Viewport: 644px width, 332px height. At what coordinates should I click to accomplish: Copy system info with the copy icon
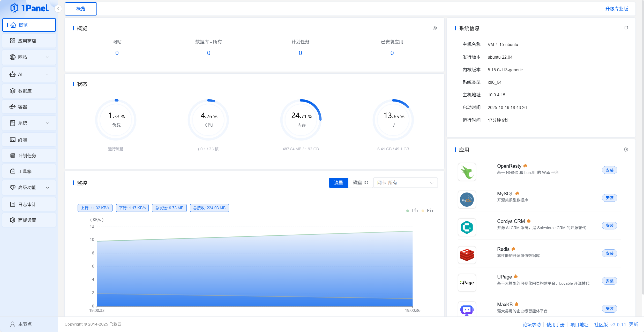click(626, 28)
